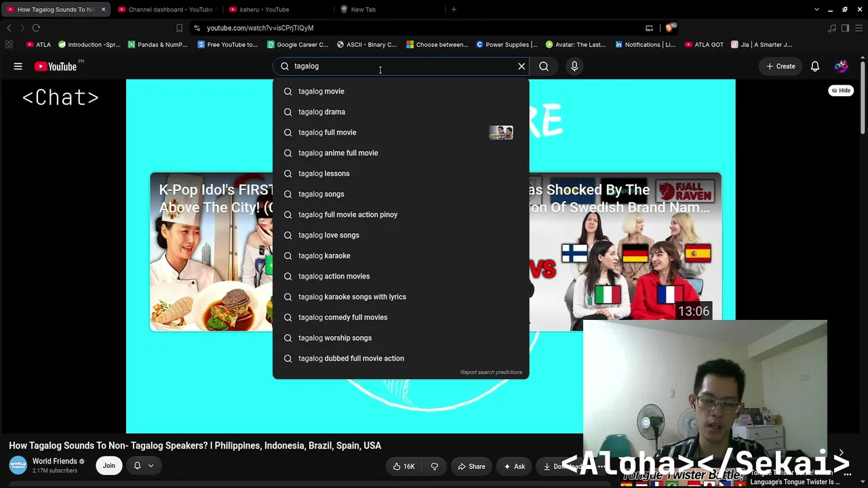Image resolution: width=868 pixels, height=488 pixels.
Task: Open YouTube notifications bell
Action: 815,66
